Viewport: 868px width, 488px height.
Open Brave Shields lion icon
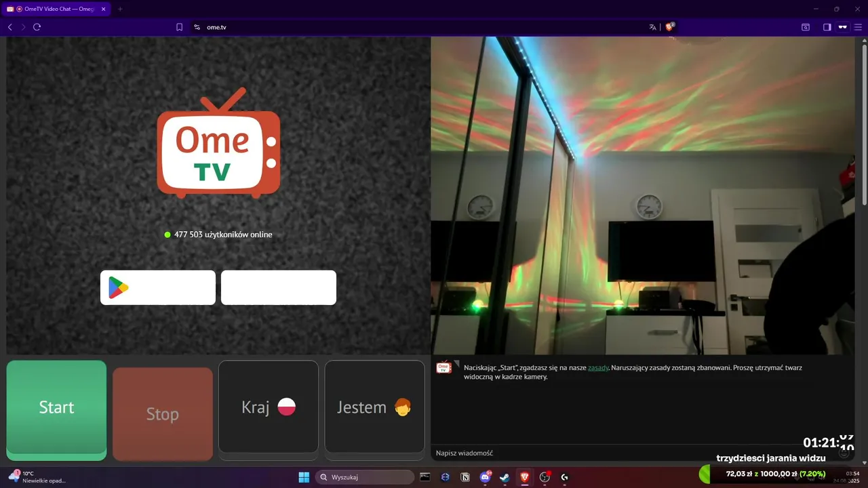click(x=670, y=27)
